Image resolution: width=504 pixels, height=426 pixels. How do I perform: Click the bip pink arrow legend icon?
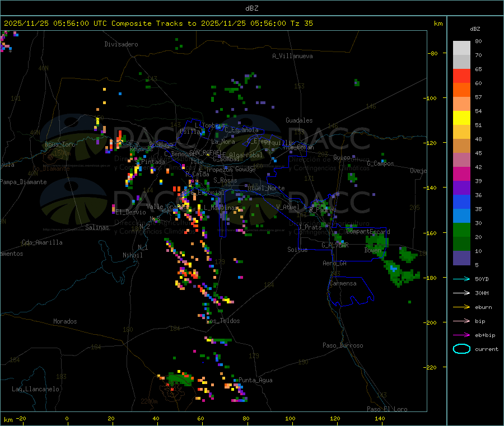click(x=461, y=321)
